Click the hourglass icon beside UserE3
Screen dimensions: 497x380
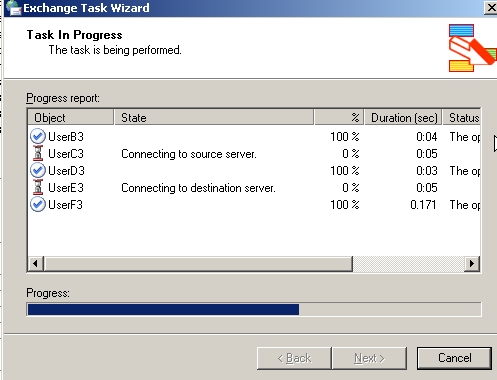click(38, 187)
